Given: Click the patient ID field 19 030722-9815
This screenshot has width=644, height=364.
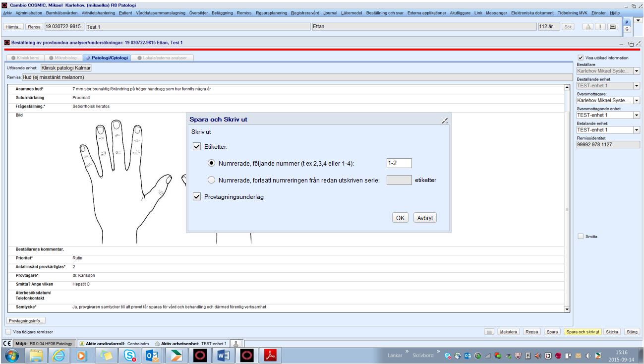Looking at the screenshot, I should 63,26.
